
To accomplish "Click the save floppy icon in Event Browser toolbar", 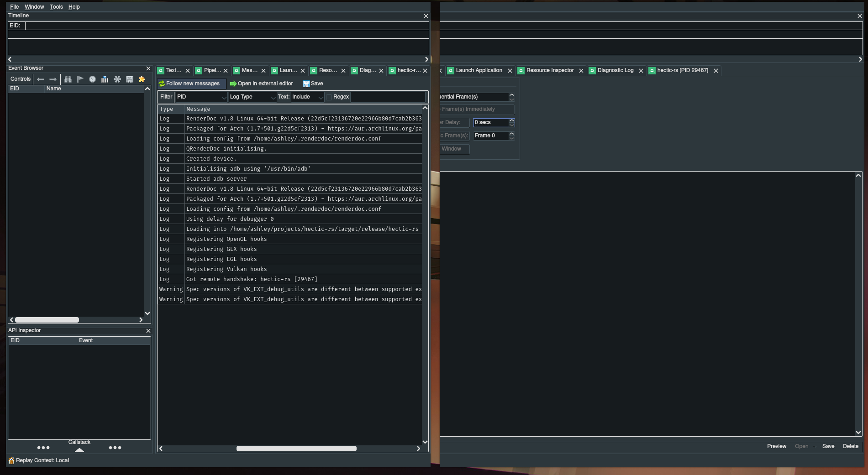I will click(130, 79).
